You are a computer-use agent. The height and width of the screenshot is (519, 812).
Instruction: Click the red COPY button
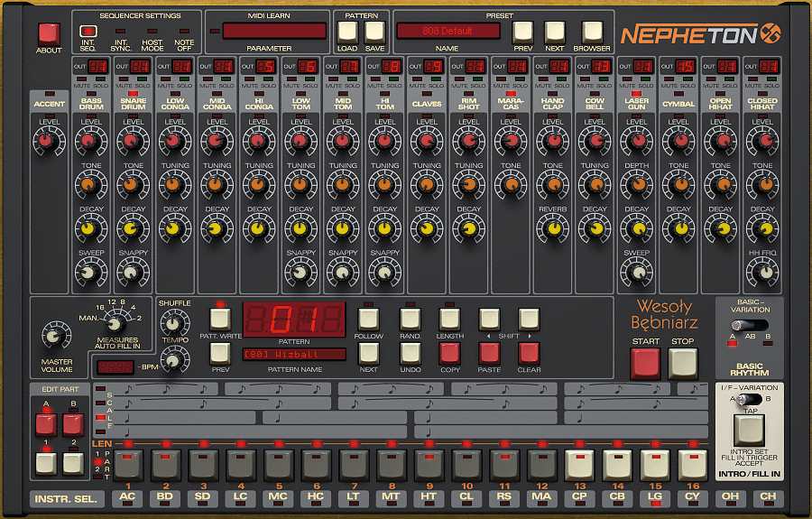(449, 352)
